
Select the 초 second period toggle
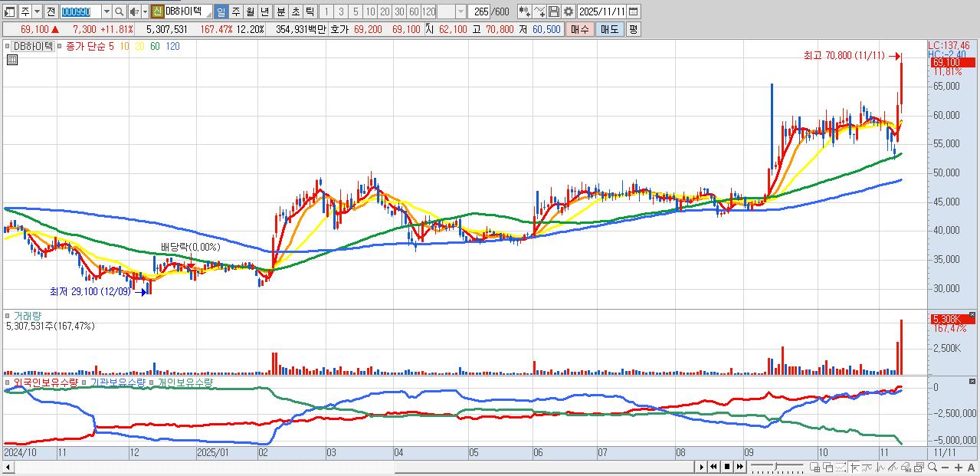tap(295, 11)
